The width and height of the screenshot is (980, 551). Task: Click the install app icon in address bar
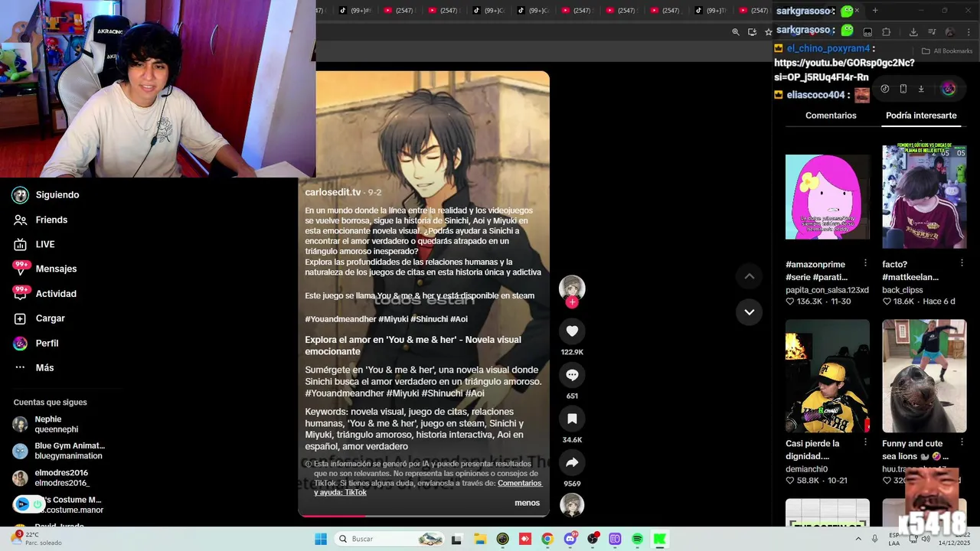click(752, 32)
